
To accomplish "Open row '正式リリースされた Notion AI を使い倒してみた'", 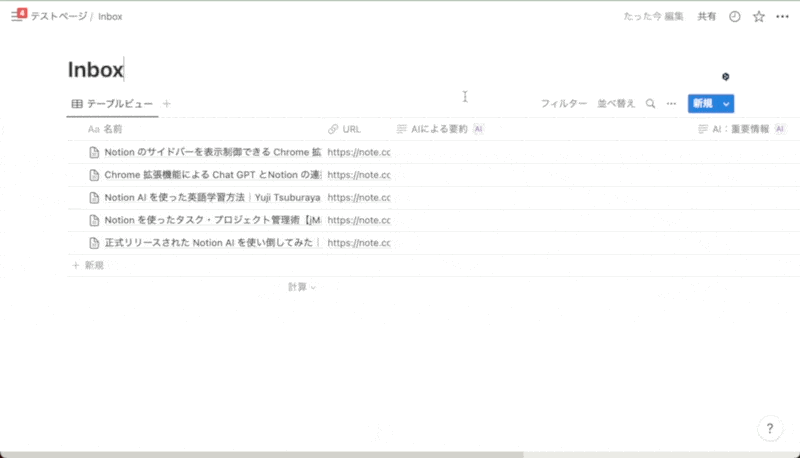I will click(213, 243).
